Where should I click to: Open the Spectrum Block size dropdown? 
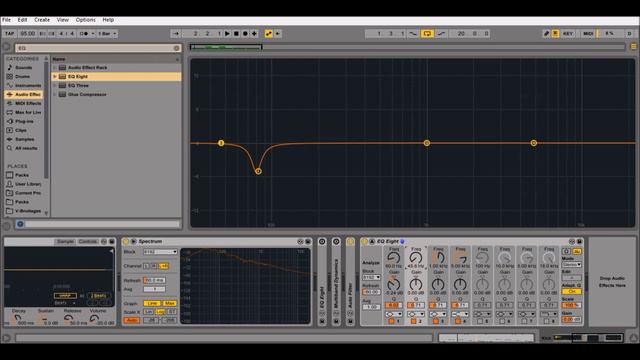pyautogui.click(x=160, y=252)
